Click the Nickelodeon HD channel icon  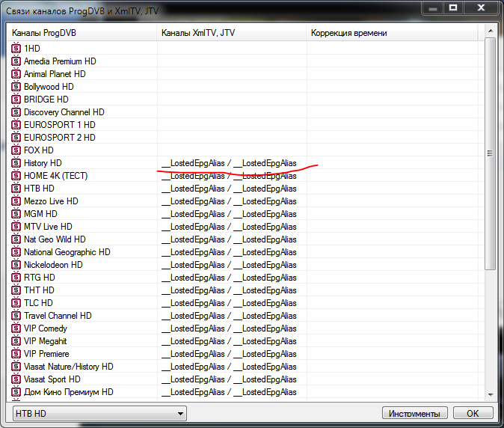(x=16, y=265)
